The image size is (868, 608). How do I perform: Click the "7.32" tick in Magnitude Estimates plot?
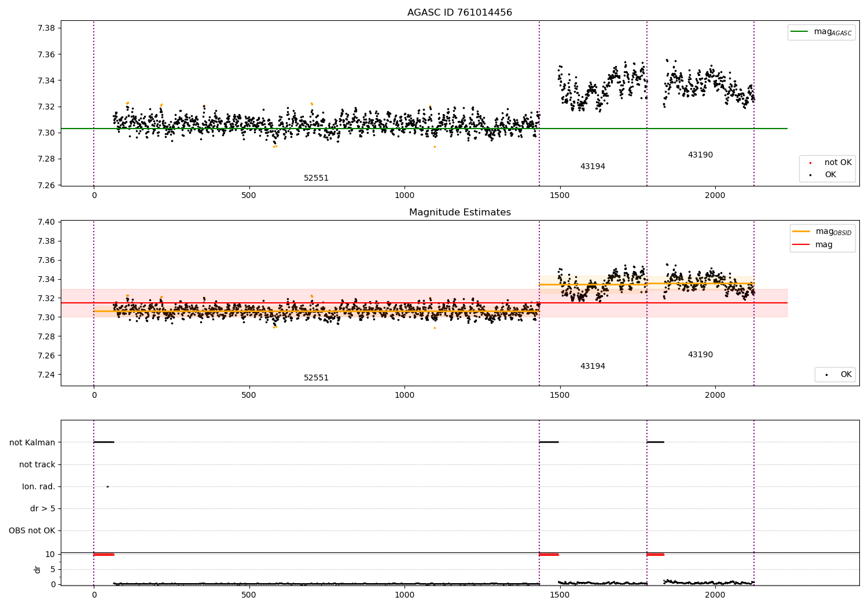(x=46, y=299)
